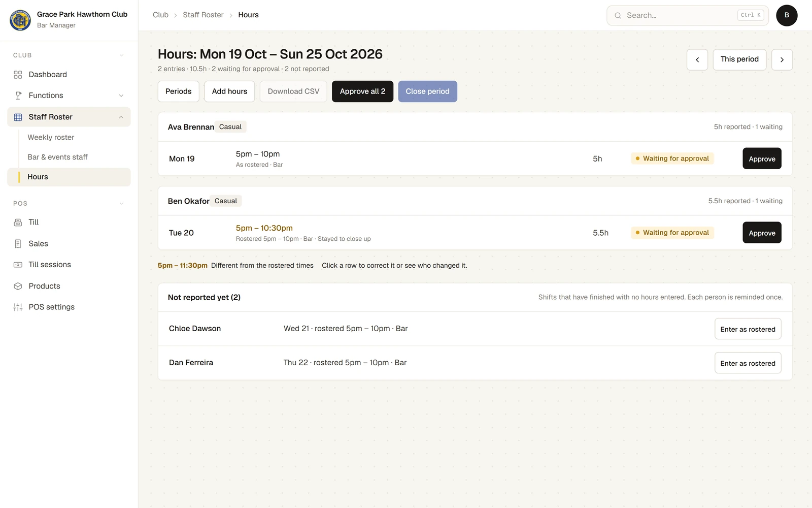Open Weekly roster in the sidebar
The image size is (812, 508).
tap(51, 137)
